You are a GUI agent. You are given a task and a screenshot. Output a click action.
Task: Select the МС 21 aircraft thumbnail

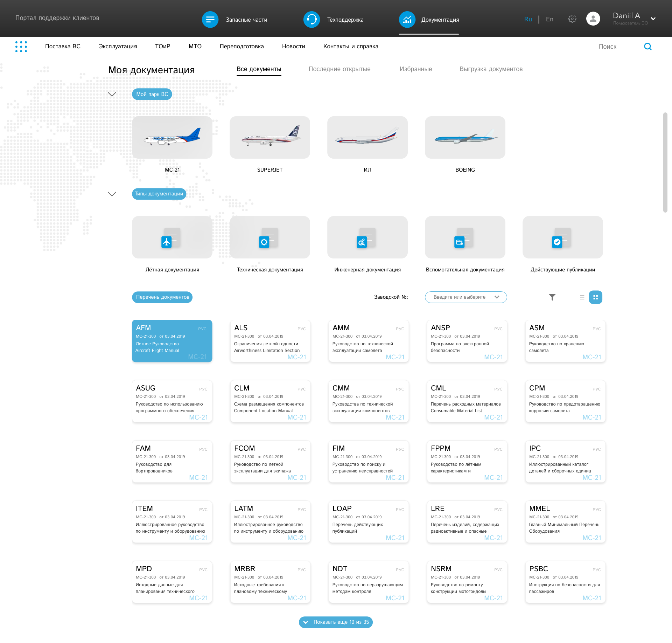point(172,137)
